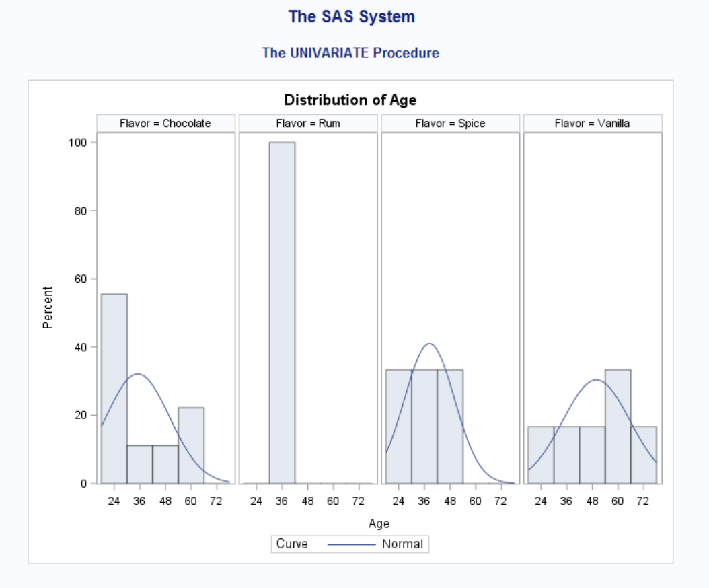Click the "Flavor = Spice" panel header

tap(450, 123)
